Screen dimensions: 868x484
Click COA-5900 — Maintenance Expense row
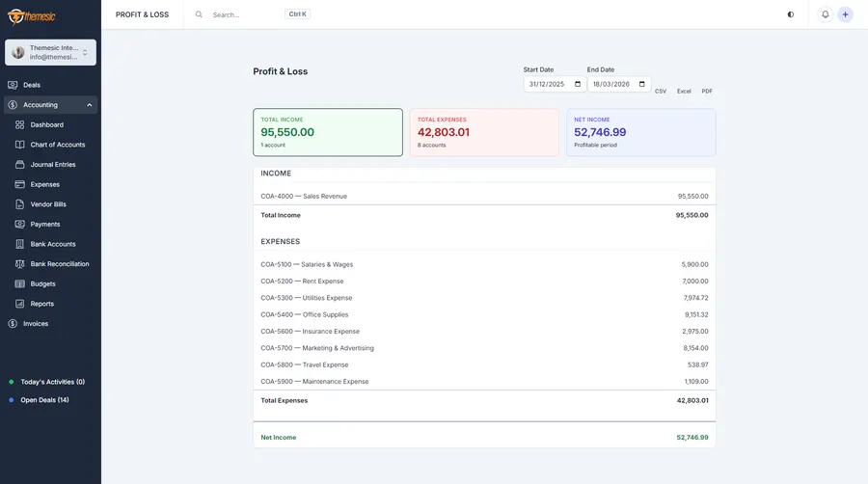coord(484,382)
